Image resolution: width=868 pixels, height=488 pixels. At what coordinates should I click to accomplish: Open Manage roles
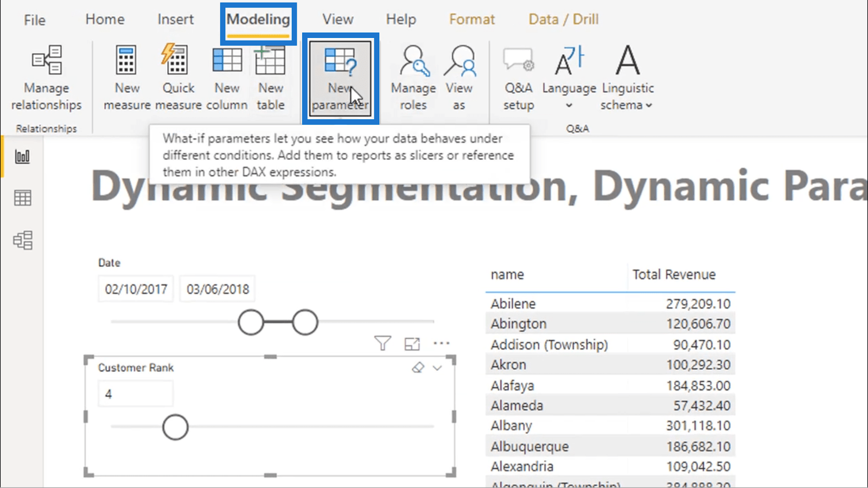coord(413,79)
